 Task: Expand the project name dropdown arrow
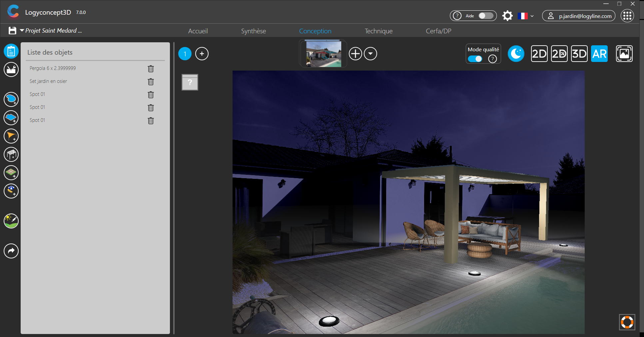coord(22,30)
